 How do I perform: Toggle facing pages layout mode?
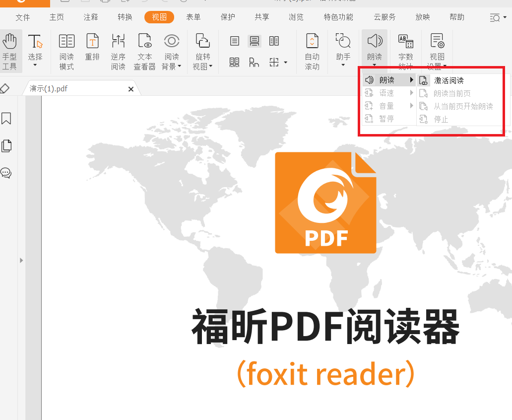point(274,42)
